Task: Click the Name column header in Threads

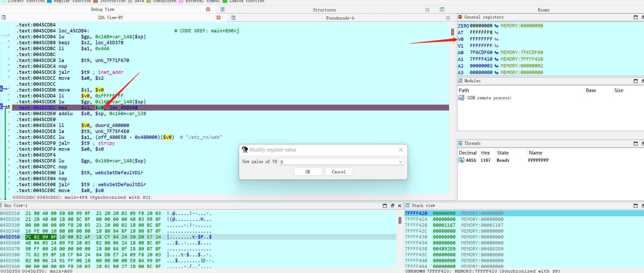Action: click(x=535, y=153)
